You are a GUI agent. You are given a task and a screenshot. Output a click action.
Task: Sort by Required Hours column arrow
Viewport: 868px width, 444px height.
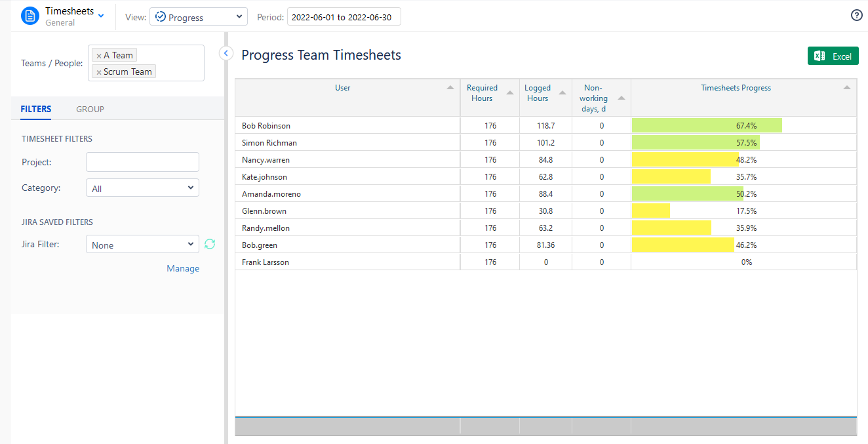(510, 92)
